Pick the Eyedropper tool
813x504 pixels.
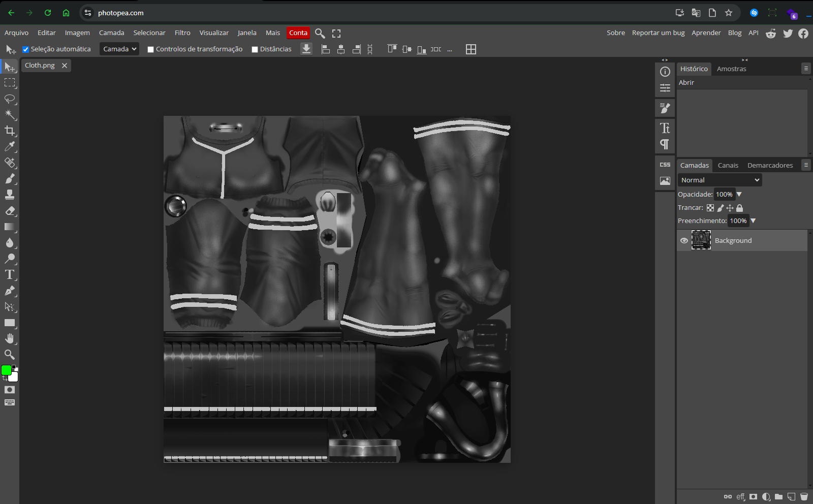(10, 147)
